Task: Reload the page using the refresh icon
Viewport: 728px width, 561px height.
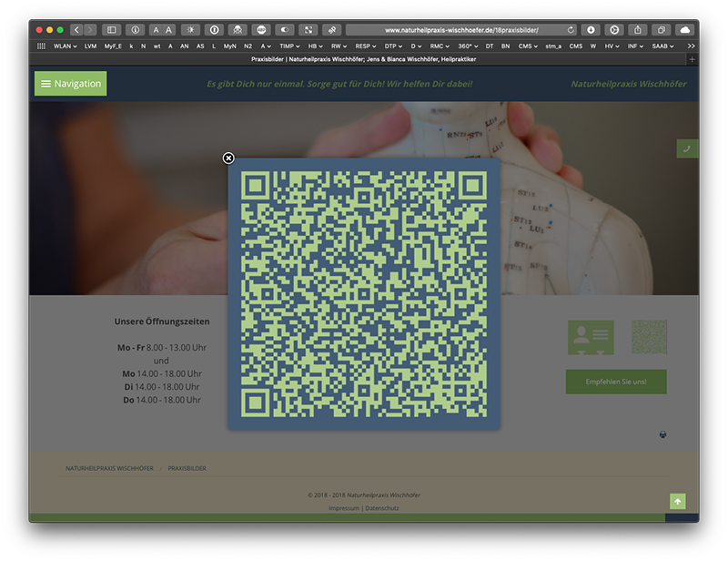Action: 571,30
